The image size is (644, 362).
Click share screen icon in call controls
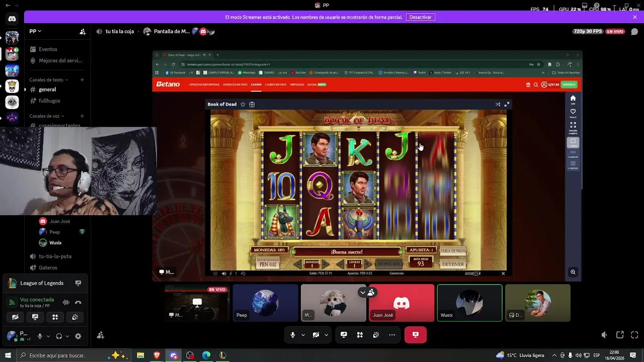344,335
